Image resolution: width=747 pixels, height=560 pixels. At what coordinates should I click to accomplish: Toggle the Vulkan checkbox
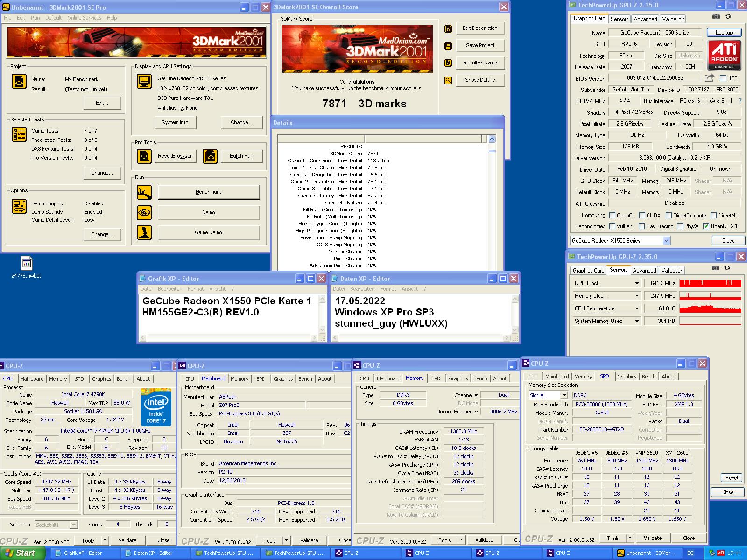pos(612,226)
